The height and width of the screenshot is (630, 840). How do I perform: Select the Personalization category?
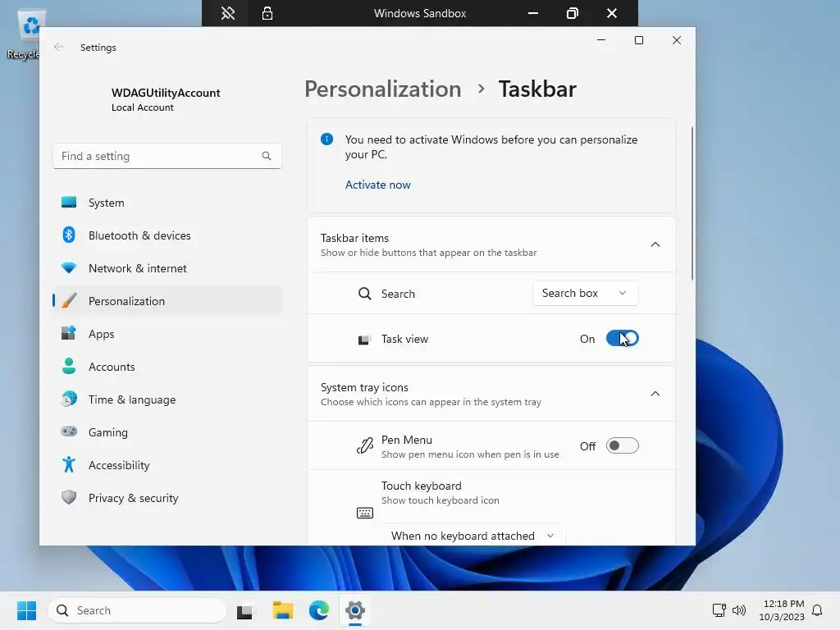click(x=167, y=301)
